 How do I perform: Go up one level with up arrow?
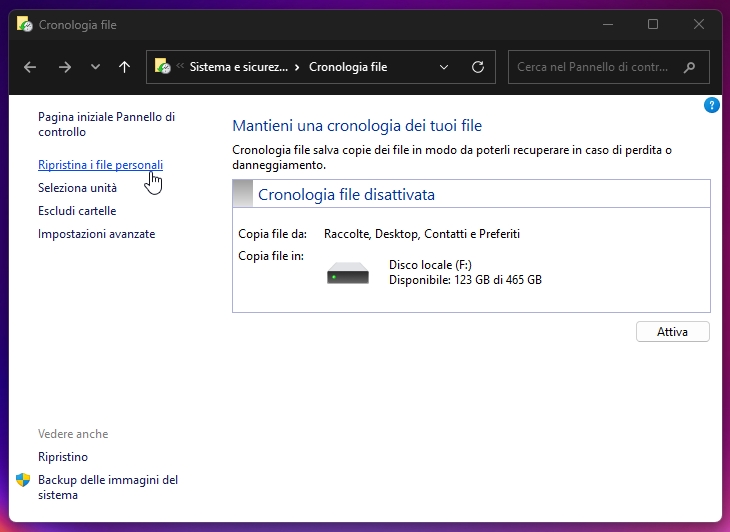[124, 67]
